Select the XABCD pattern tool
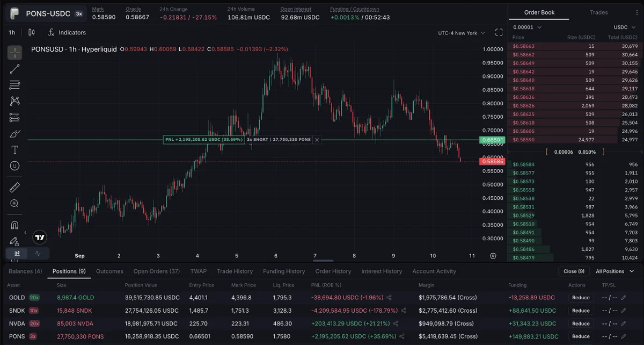The image size is (644, 345). click(14, 101)
